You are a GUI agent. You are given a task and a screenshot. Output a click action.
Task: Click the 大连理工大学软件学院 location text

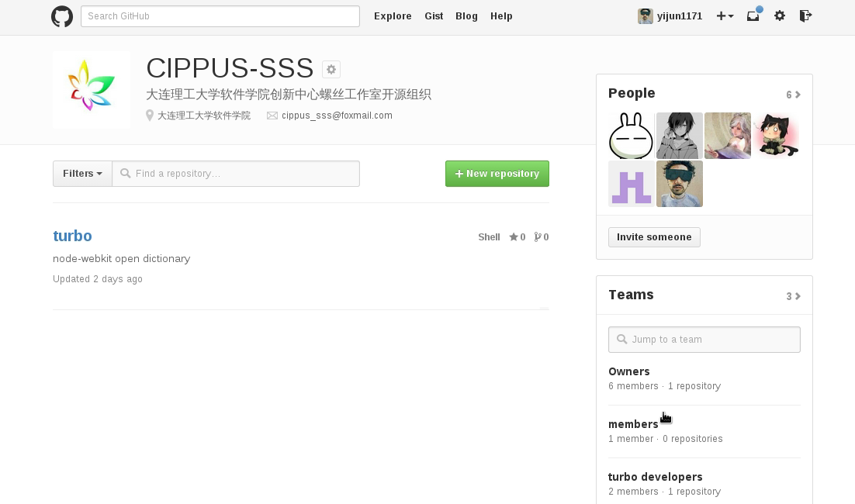coord(204,116)
